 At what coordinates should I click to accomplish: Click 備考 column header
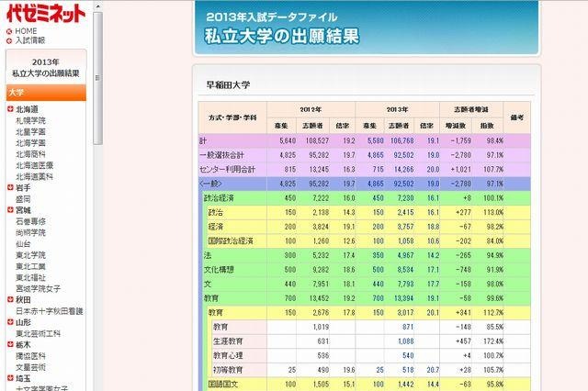pyautogui.click(x=516, y=117)
